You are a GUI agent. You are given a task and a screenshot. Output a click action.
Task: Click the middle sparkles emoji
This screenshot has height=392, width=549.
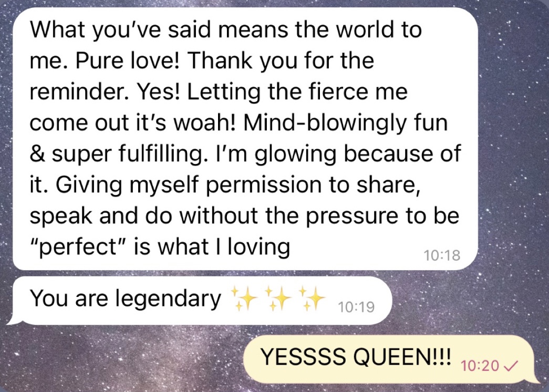pyautogui.click(x=278, y=298)
